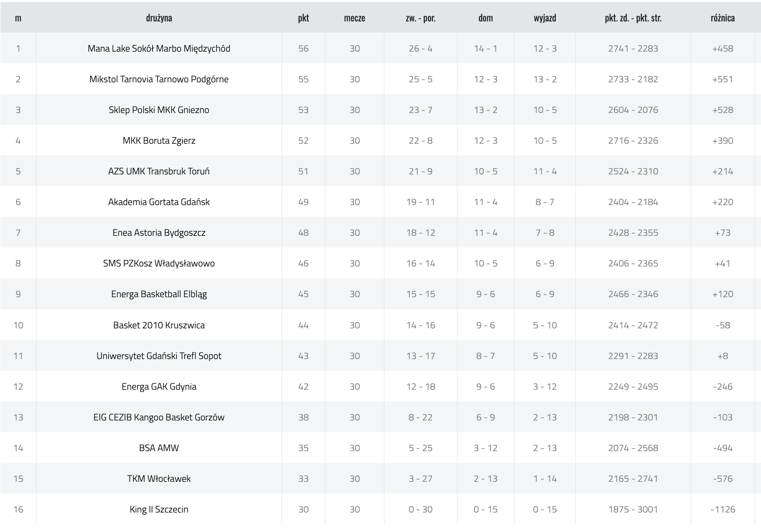Click the drużyna column header
The height and width of the screenshot is (532, 761).
[159, 18]
